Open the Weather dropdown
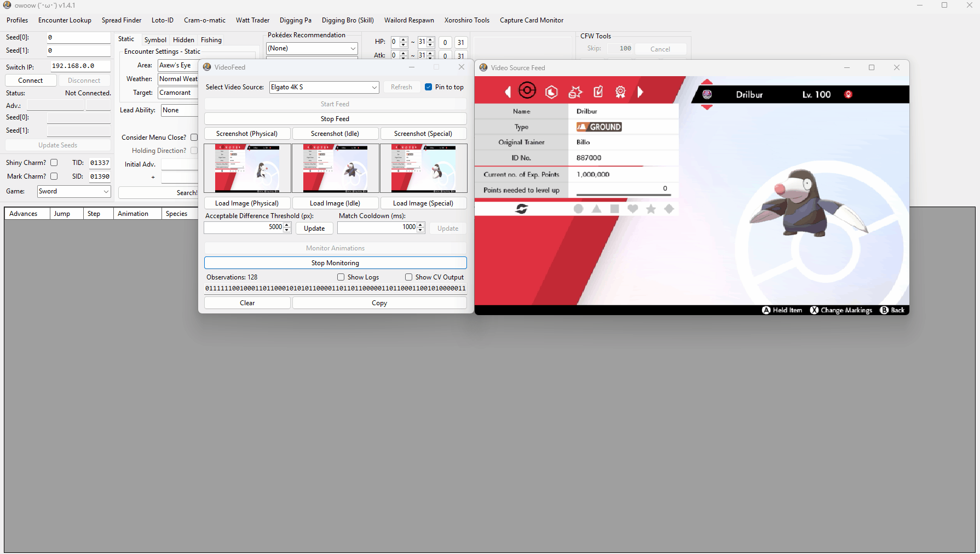The image size is (980, 554). click(178, 79)
